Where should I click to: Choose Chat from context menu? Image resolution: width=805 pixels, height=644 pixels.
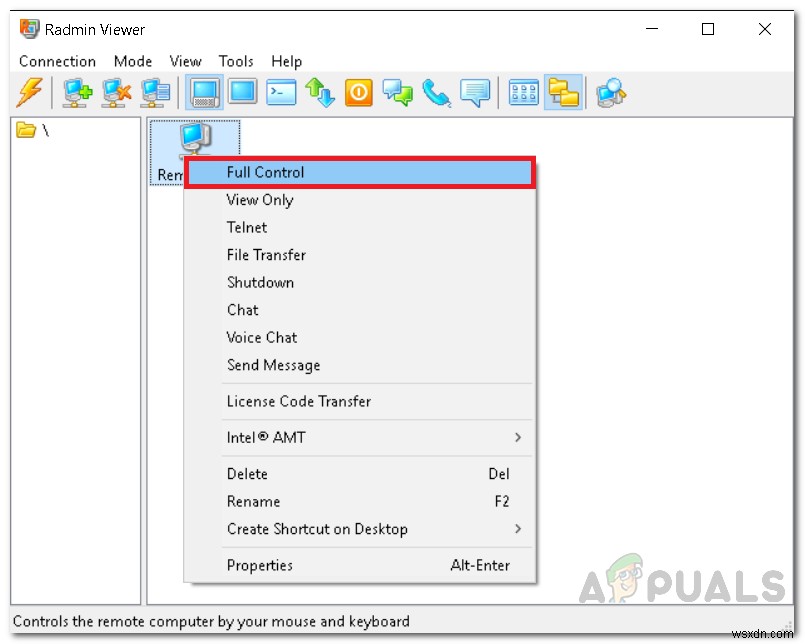pos(359,310)
